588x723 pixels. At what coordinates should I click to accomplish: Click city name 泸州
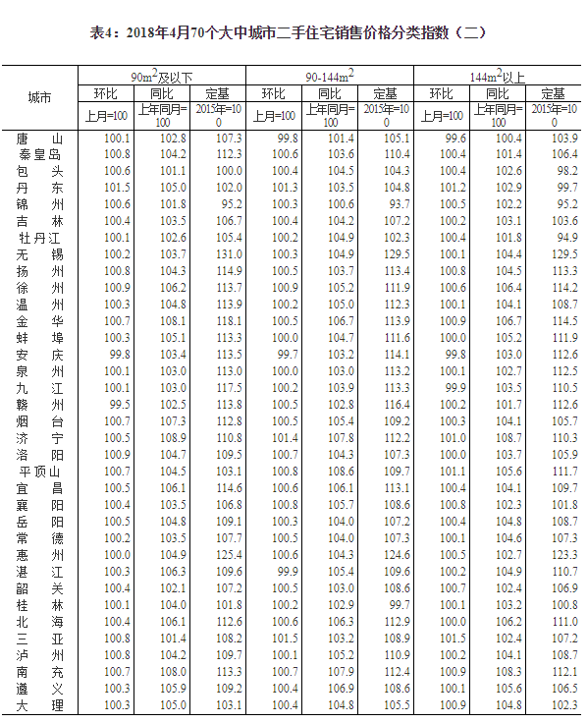[39, 655]
